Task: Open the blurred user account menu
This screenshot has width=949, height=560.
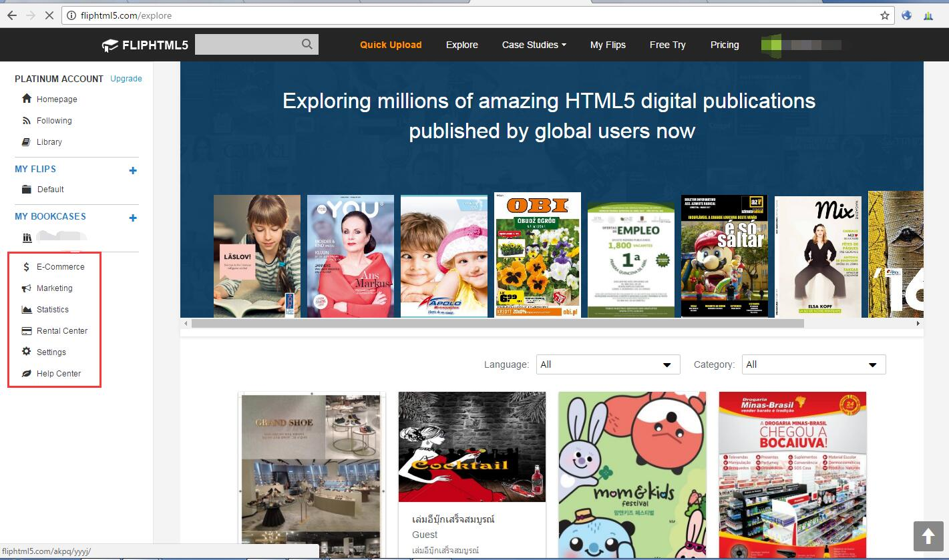Action: pos(801,45)
